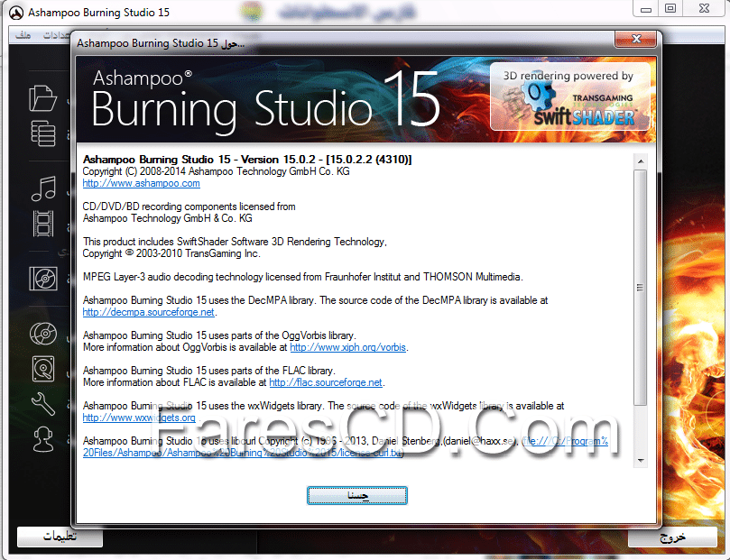
Task: Open the Settings menu in main window
Action: (x=56, y=35)
